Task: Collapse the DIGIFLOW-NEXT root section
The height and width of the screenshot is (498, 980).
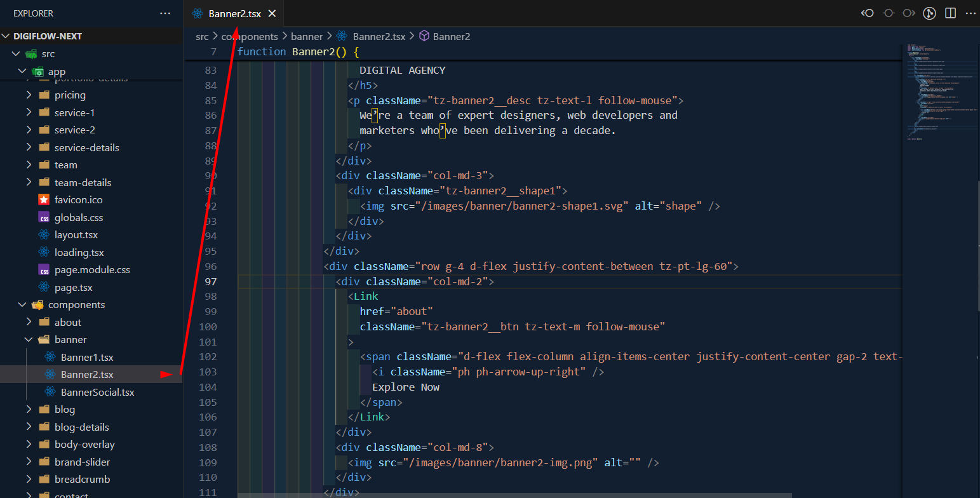Action: click(6, 36)
